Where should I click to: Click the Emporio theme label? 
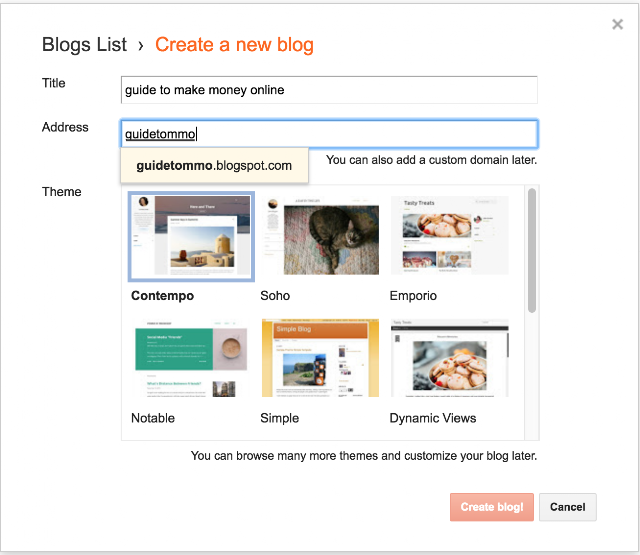click(x=413, y=296)
